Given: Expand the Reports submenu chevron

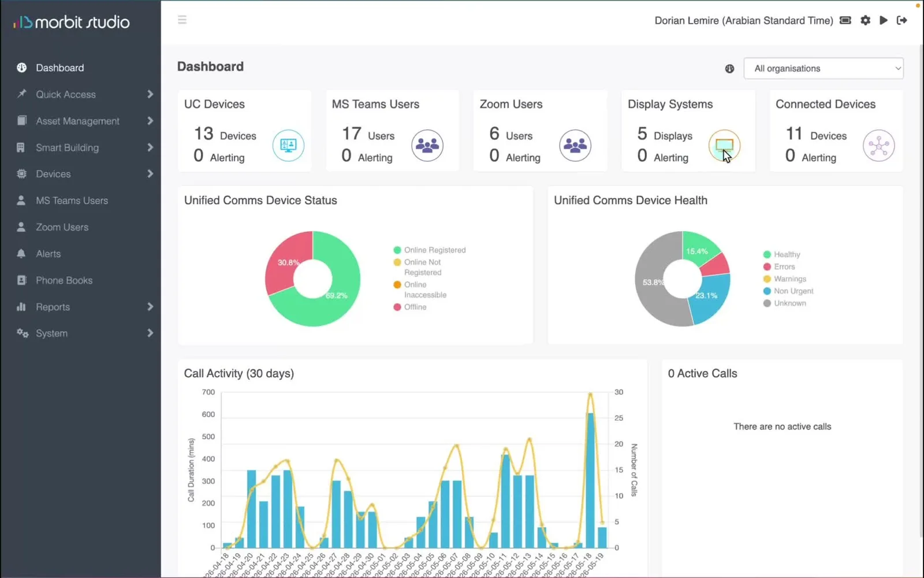Looking at the screenshot, I should (x=150, y=307).
